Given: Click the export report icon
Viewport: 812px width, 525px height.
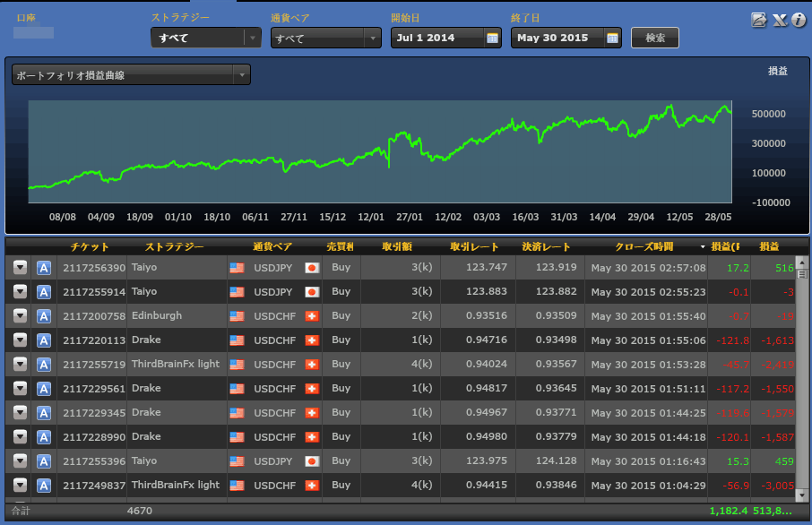Looking at the screenshot, I should tap(758, 21).
